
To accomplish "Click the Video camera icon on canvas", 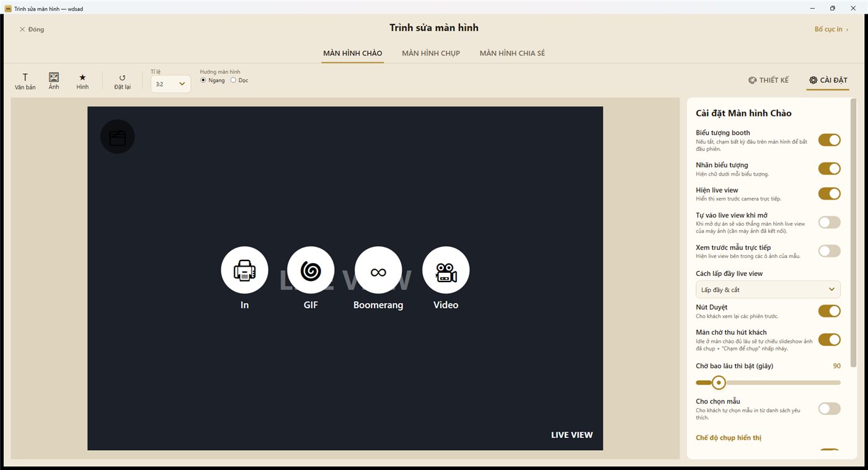I will [x=446, y=270].
